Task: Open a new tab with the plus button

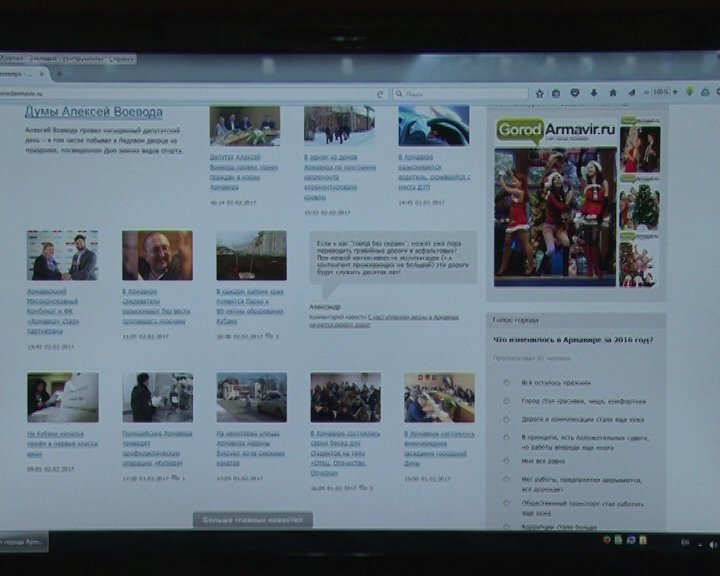Action: point(59,73)
